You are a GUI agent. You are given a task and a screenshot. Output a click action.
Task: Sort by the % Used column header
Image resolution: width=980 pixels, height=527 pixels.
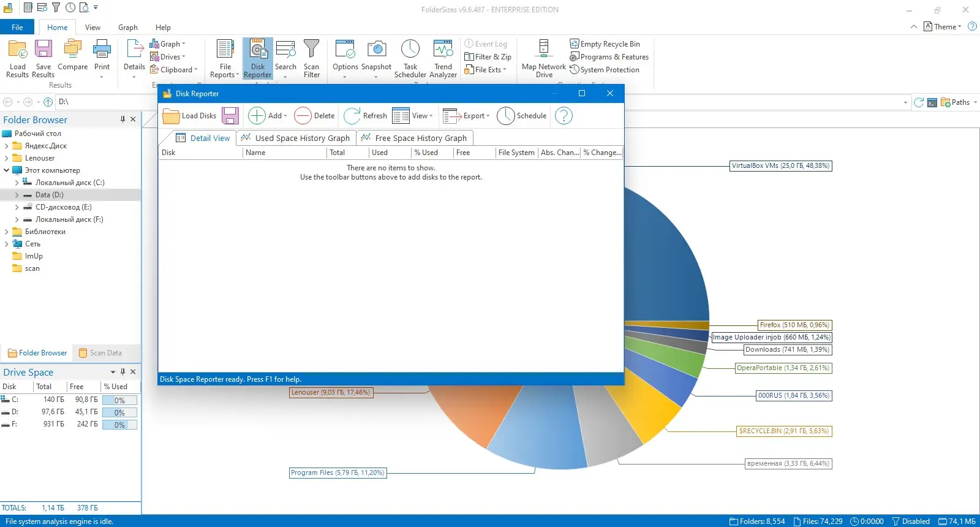click(x=432, y=153)
